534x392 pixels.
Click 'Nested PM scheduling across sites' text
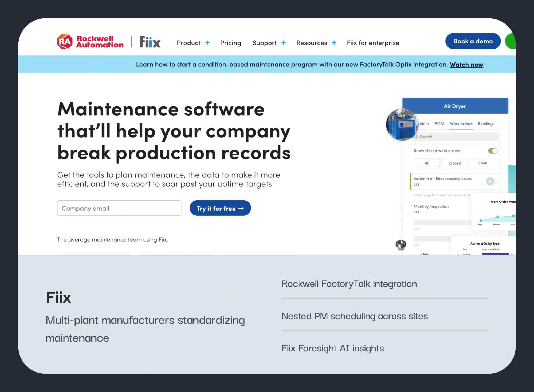tap(355, 316)
